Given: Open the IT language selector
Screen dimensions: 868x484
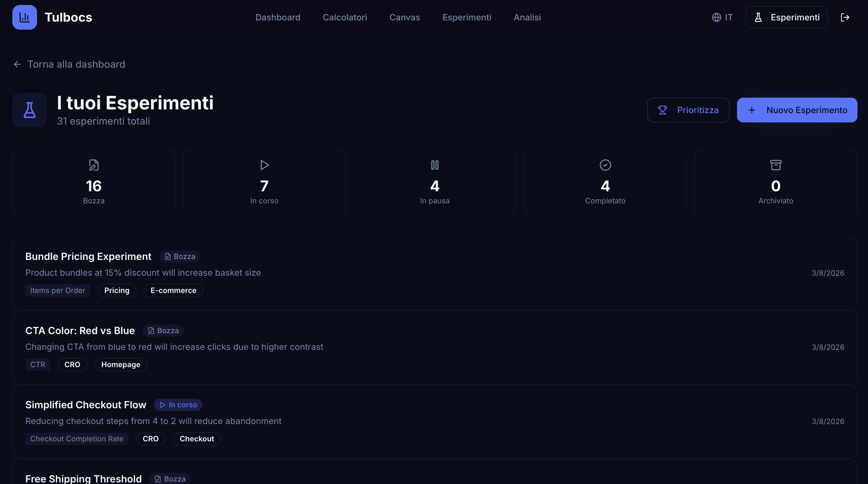Looking at the screenshot, I should click(722, 17).
